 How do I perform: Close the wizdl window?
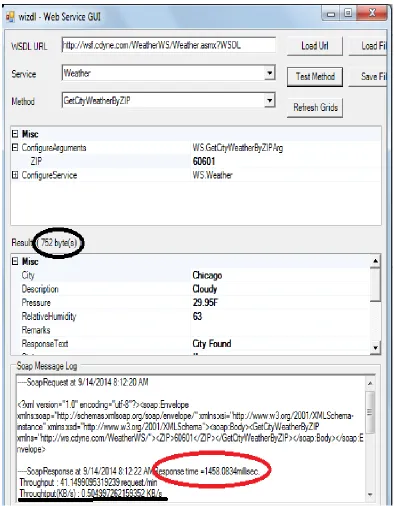(372, 14)
